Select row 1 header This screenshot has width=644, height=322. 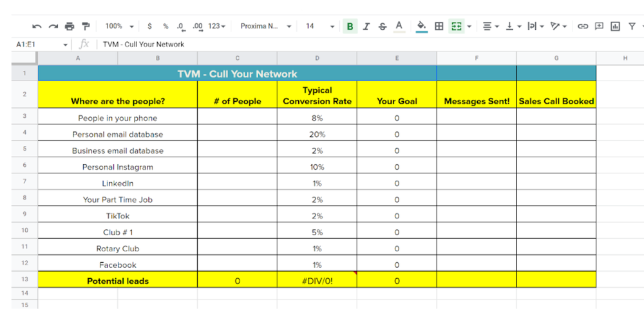pyautogui.click(x=24, y=73)
